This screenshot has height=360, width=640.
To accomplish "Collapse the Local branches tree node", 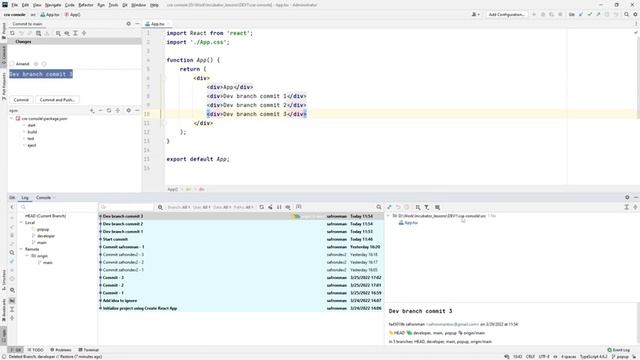I will tap(21, 223).
